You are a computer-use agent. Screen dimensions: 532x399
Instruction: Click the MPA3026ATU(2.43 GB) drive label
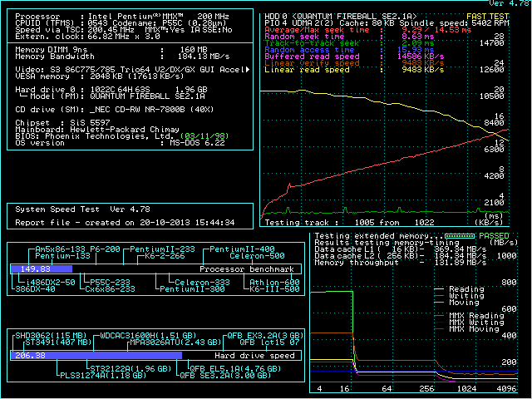tap(175, 342)
